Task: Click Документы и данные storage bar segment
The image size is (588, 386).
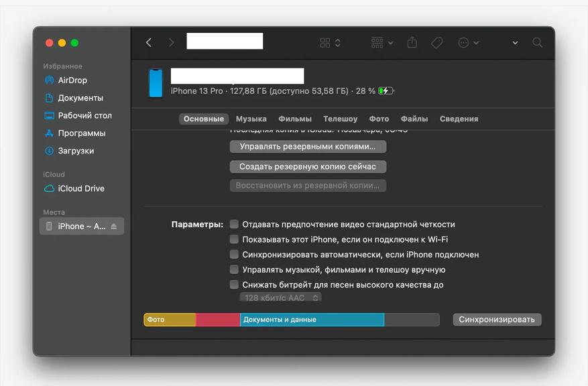Action: tap(312, 320)
